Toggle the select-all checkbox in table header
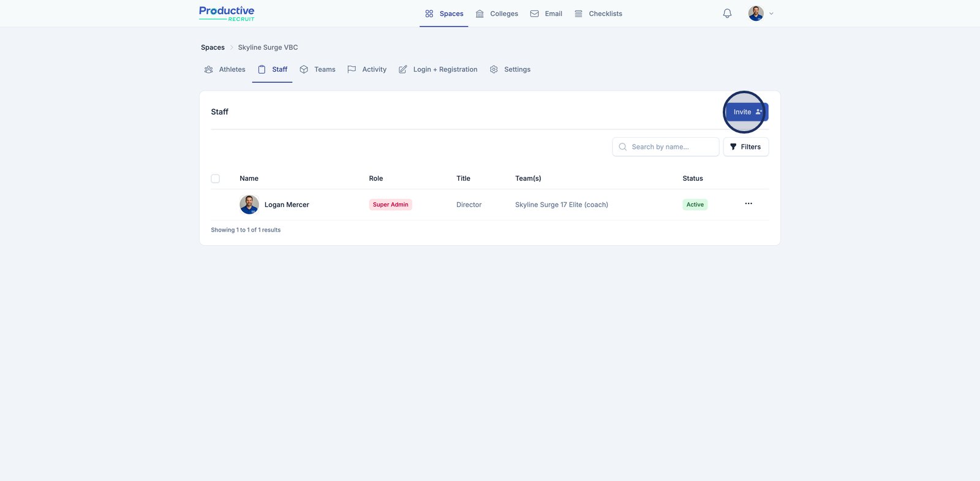 [x=215, y=178]
